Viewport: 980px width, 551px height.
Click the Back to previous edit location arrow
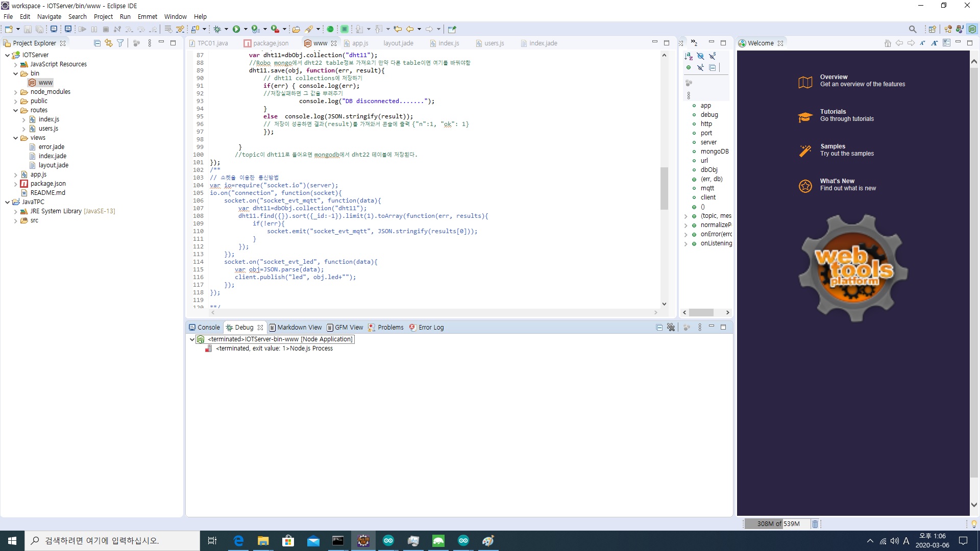pos(410,29)
